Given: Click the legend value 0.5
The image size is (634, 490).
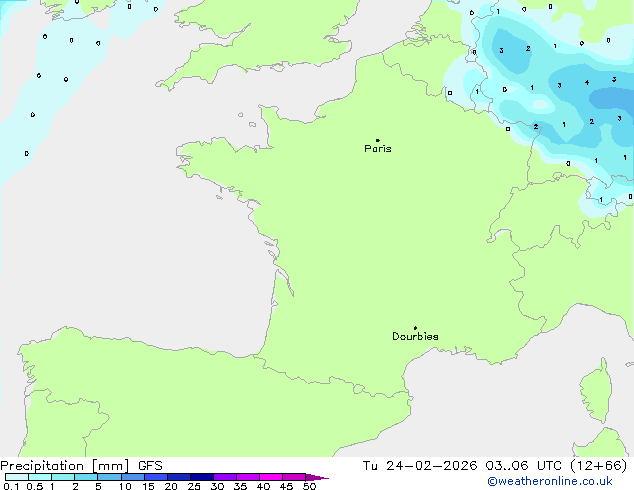Looking at the screenshot, I should point(35,486).
